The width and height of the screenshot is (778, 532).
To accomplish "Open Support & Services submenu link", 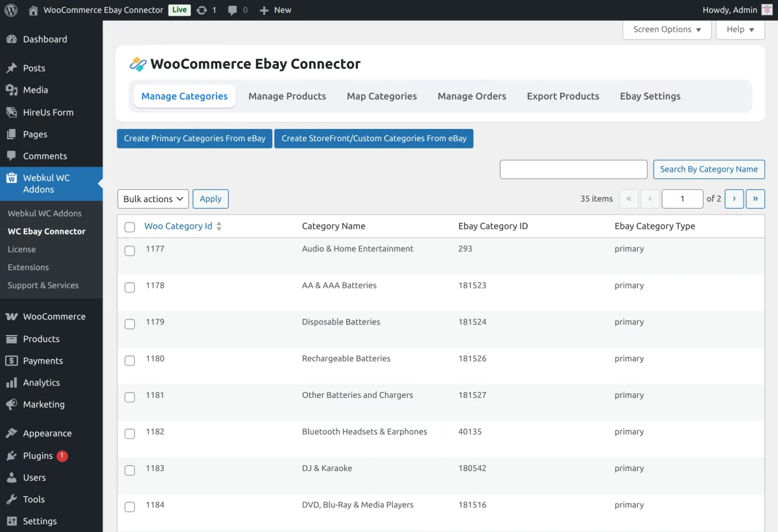I will pos(43,285).
